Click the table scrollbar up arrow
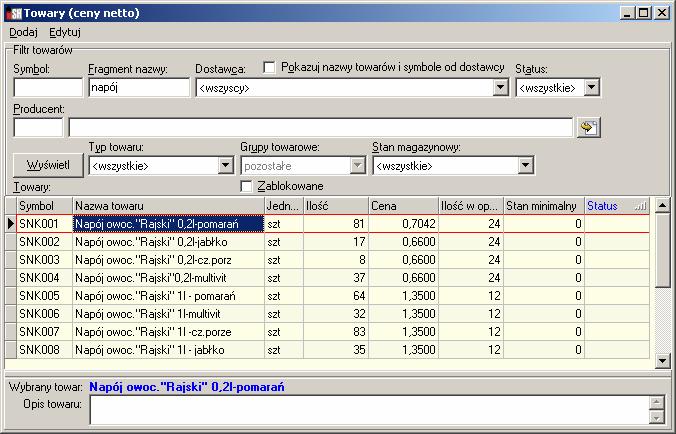This screenshot has width=676, height=434. pos(662,206)
